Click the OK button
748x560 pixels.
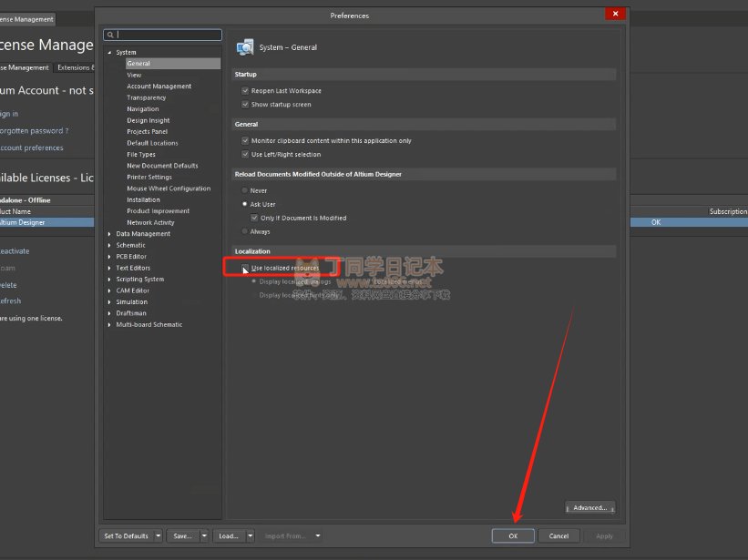513,536
